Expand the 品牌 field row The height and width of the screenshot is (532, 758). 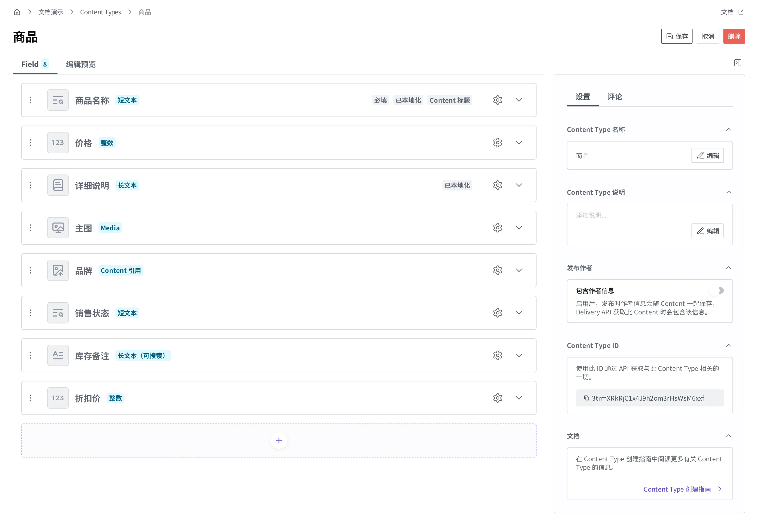click(519, 270)
